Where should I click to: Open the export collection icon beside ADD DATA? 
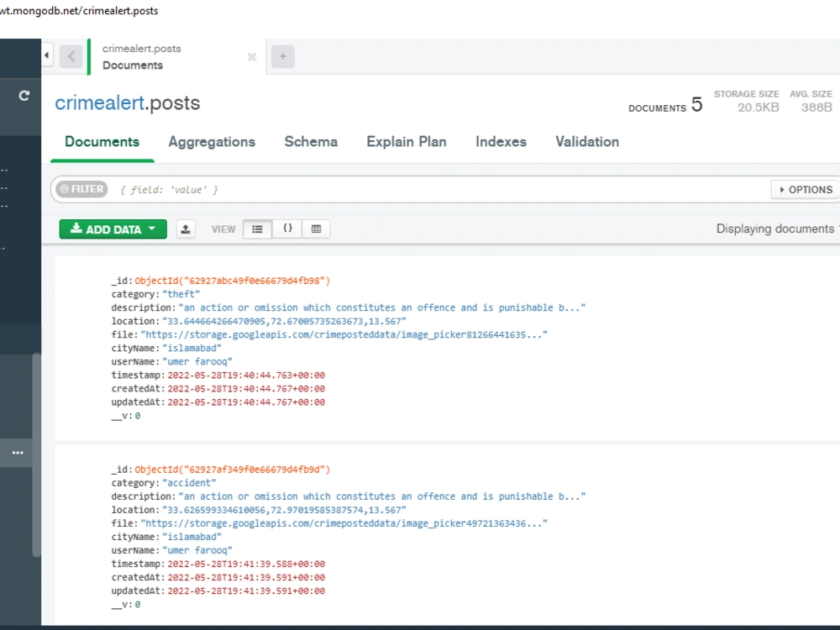(186, 228)
